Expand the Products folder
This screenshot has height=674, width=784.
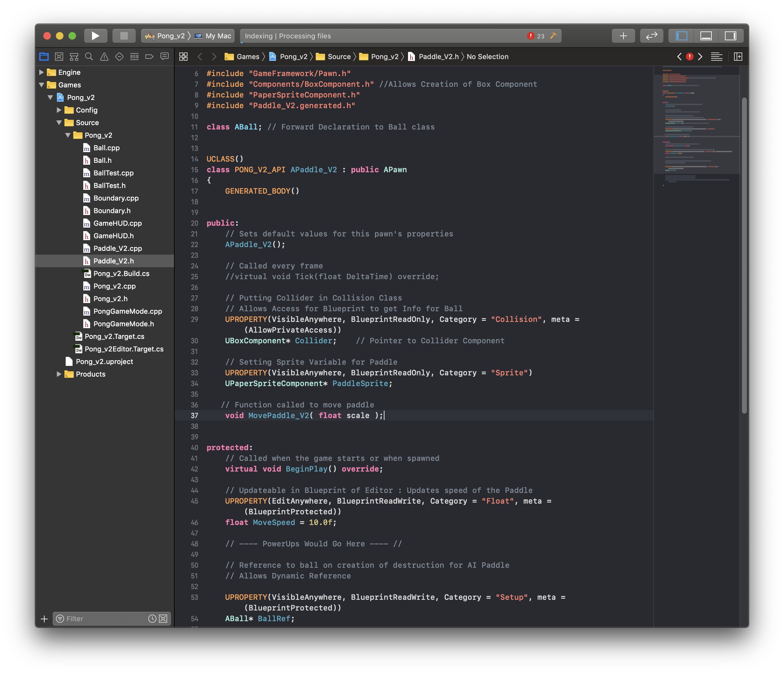coord(59,374)
